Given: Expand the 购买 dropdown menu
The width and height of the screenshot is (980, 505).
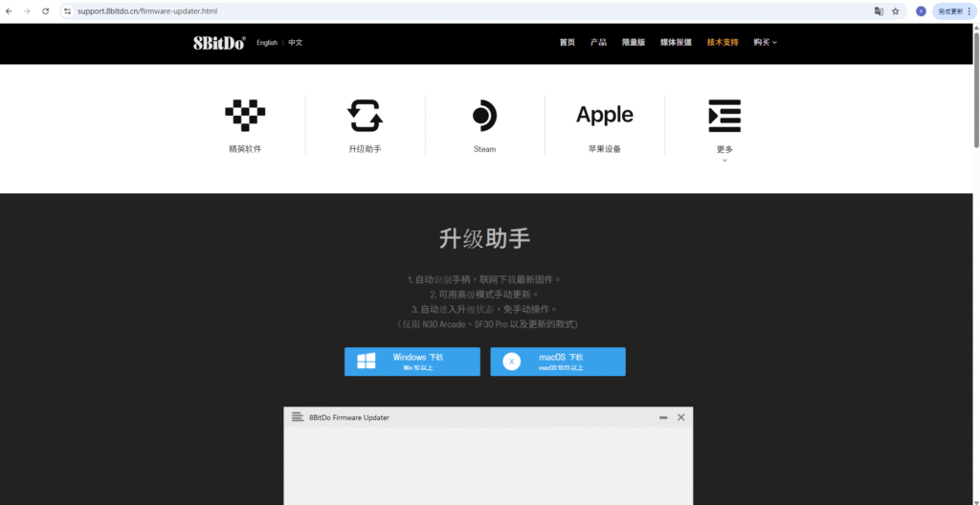Looking at the screenshot, I should (765, 42).
